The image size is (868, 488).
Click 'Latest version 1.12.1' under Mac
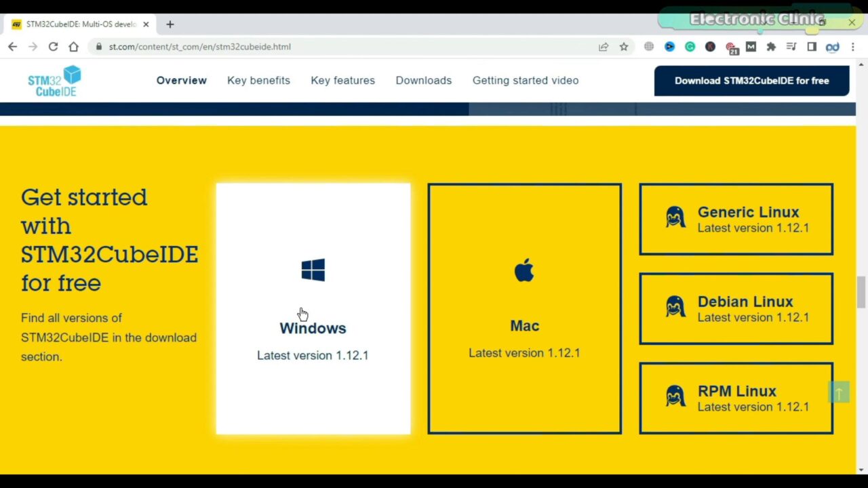click(524, 352)
